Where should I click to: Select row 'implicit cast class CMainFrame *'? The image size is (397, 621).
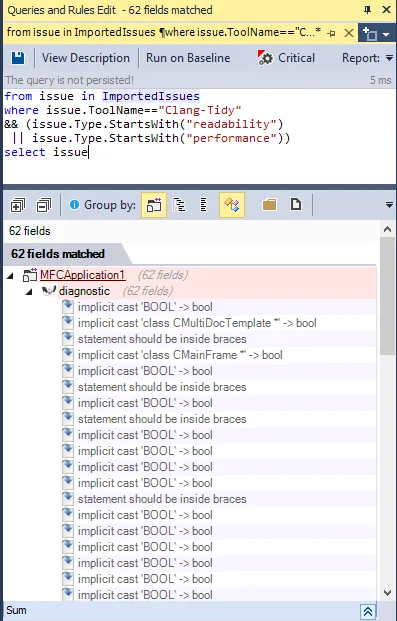[180, 355]
